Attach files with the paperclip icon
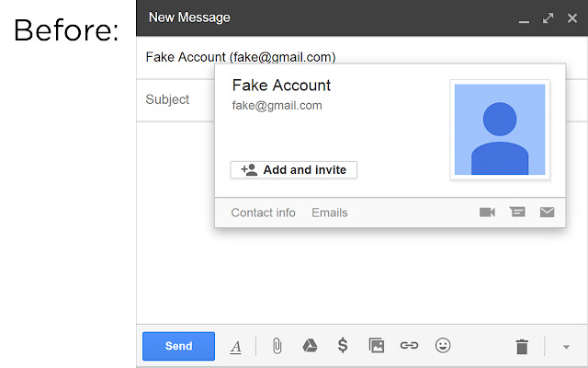 pos(277,346)
